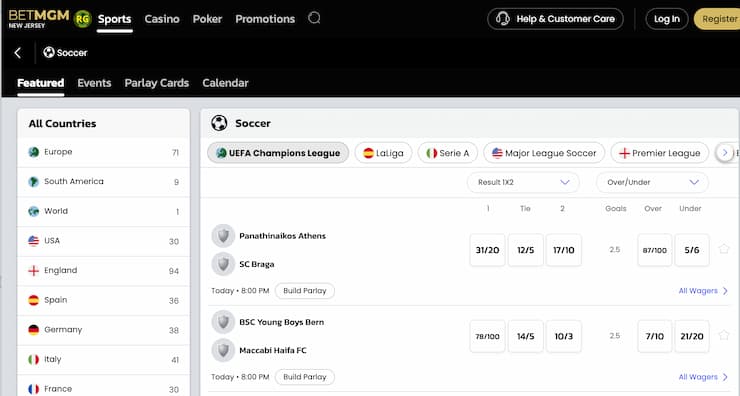
Task: Click the Log In button
Action: tap(667, 19)
